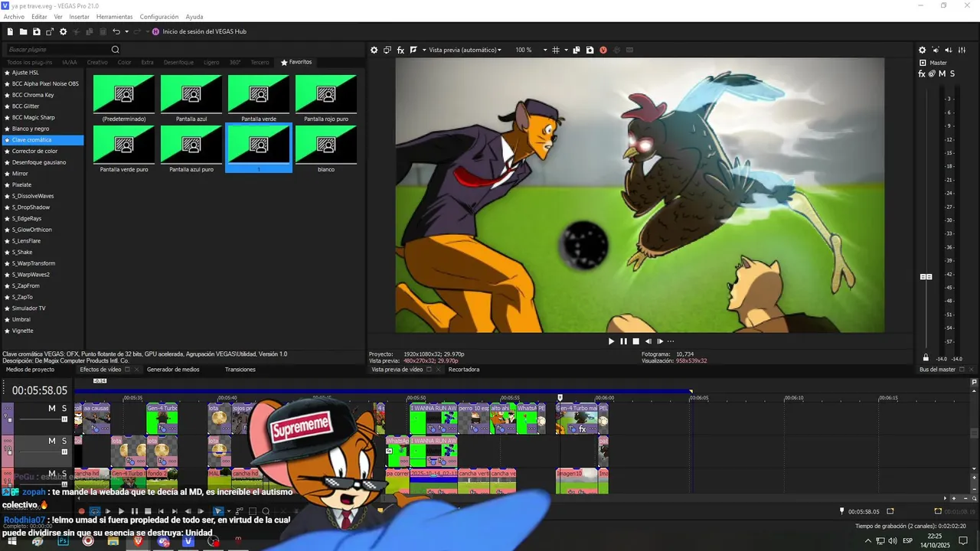Screen dimensions: 980x551
Task: Mute the first video track
Action: click(x=52, y=409)
